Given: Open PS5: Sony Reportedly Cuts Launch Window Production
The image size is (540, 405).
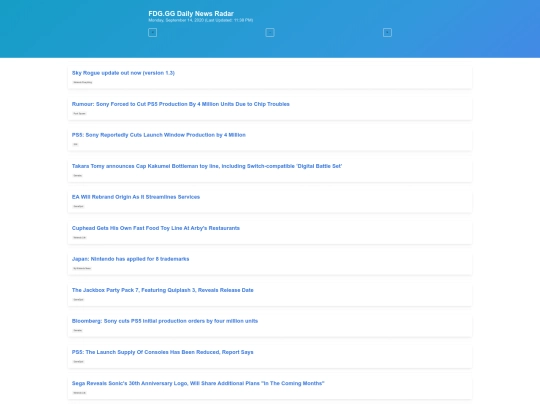Looking at the screenshot, I should pyautogui.click(x=158, y=135).
